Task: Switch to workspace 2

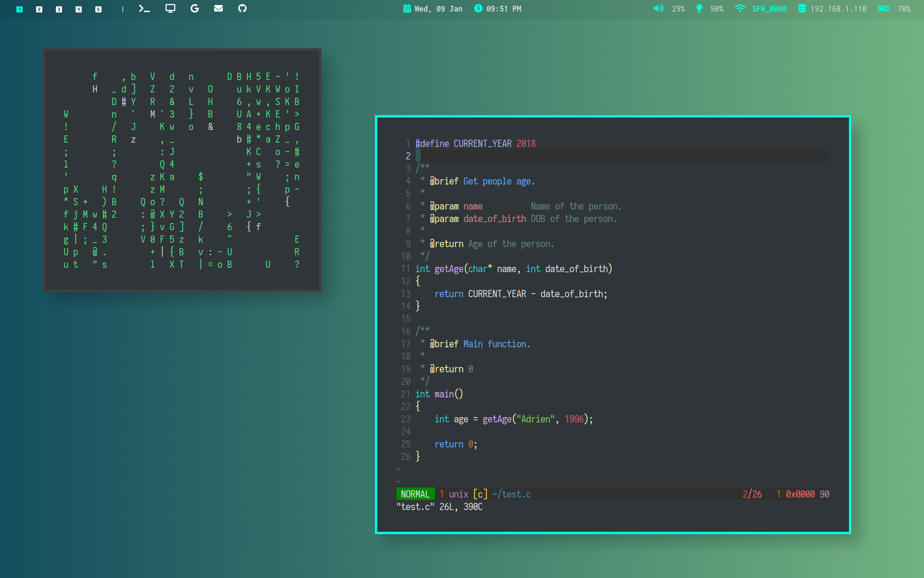Action: [x=39, y=9]
